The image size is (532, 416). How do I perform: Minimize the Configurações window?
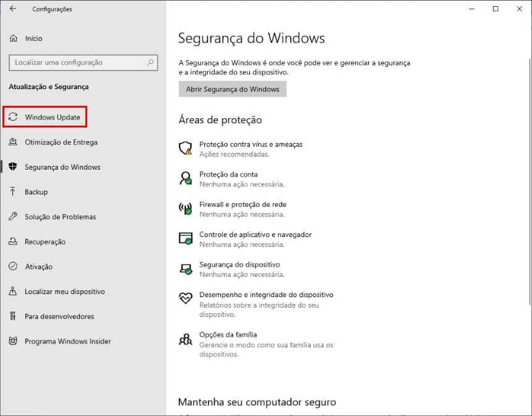click(471, 9)
